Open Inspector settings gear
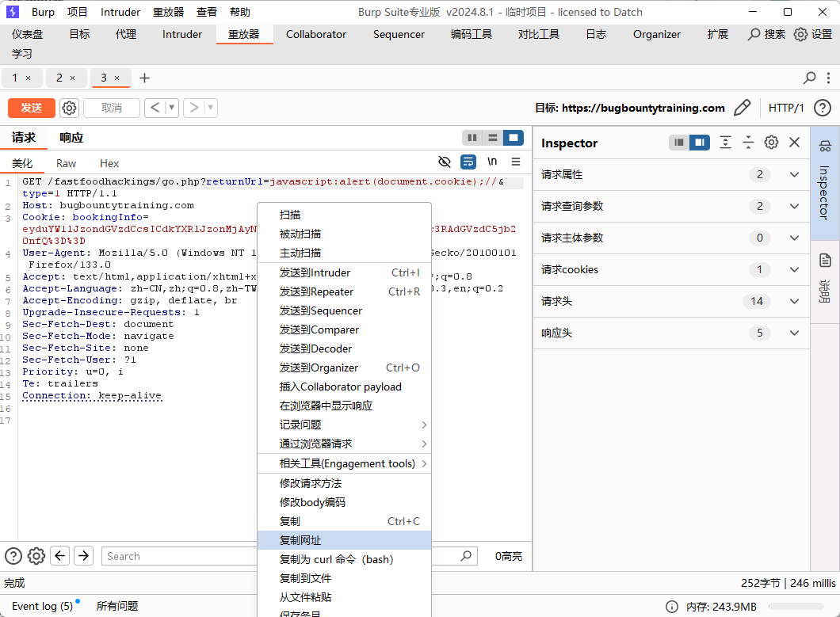This screenshot has width=840, height=617. pos(771,143)
